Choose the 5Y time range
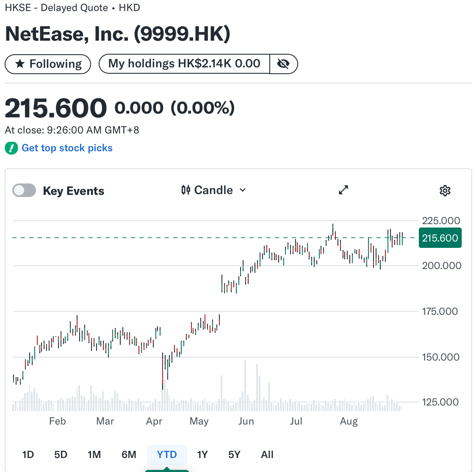The width and height of the screenshot is (476, 472). [x=234, y=454]
